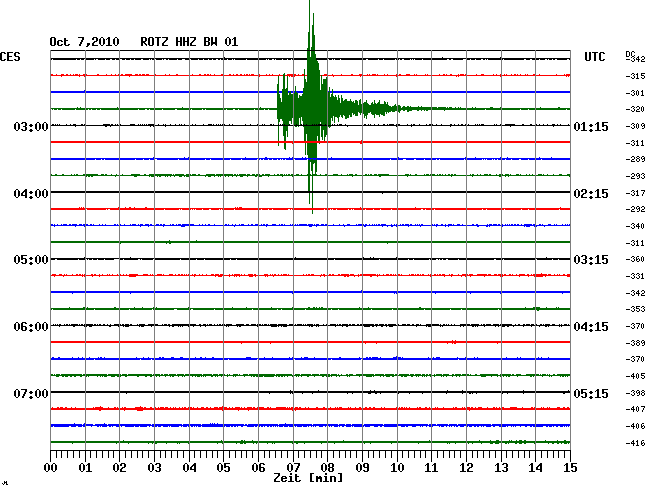The height and width of the screenshot is (494, 650).
Task: Select the '02' minute axis label
Action: [119, 468]
